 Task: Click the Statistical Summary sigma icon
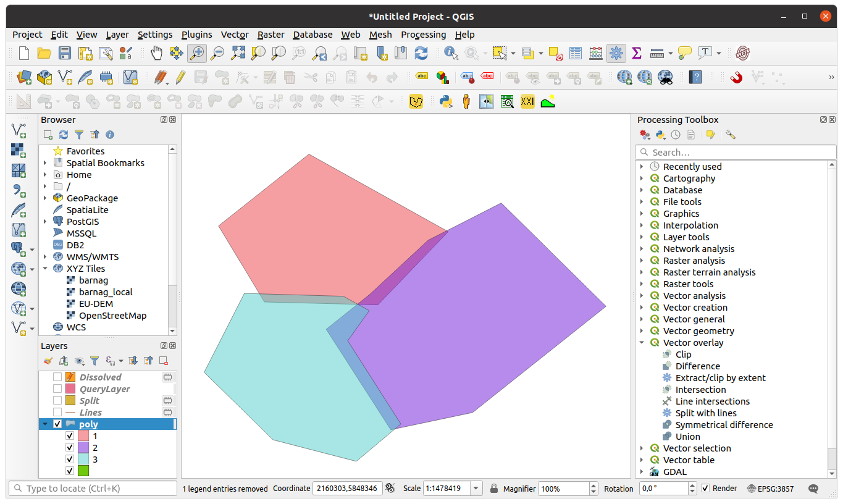(x=637, y=53)
